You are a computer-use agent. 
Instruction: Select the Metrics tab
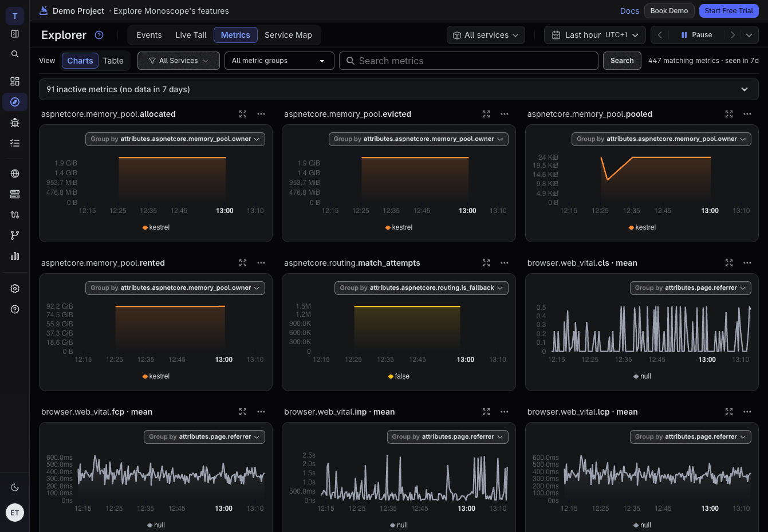(x=235, y=35)
